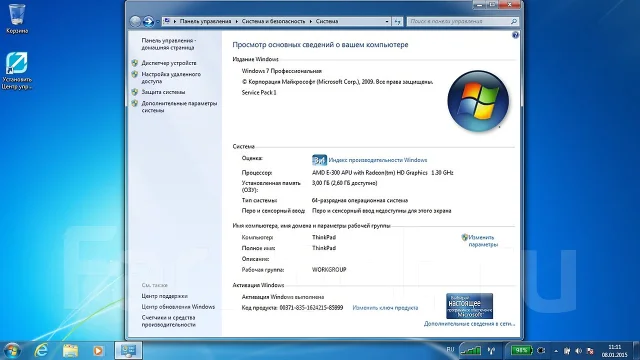Click the genuine Microsoft software badge
The image size is (640, 360).
point(469,306)
